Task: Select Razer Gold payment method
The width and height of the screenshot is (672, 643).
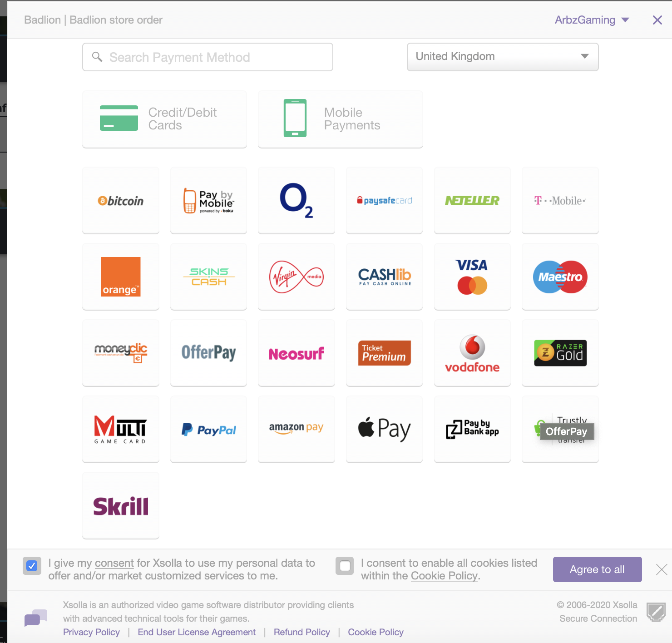Action: [x=560, y=353]
